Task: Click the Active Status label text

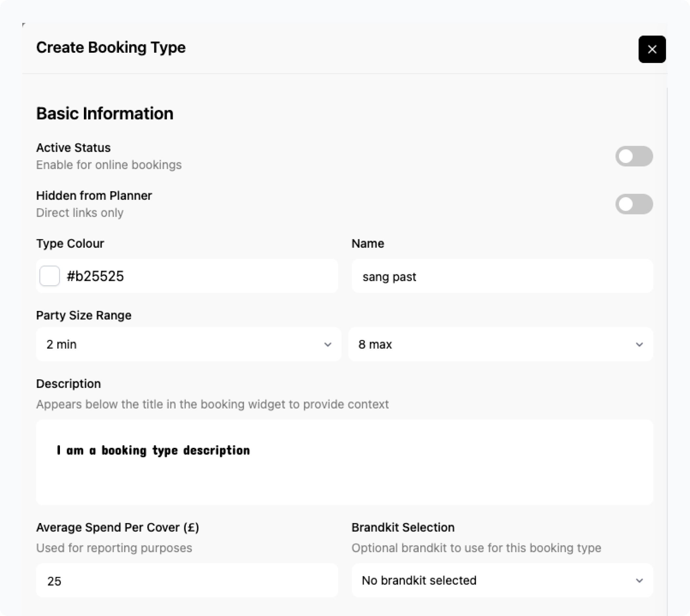Action: (x=73, y=148)
